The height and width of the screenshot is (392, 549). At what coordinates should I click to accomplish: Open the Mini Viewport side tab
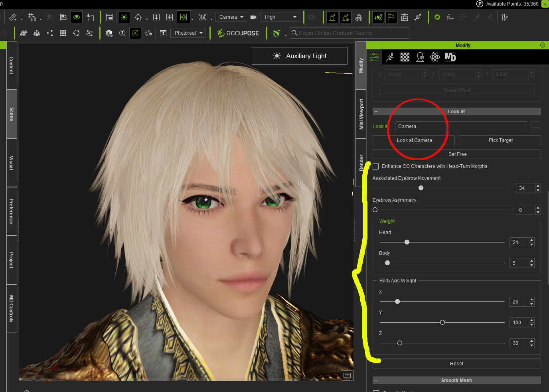361,114
